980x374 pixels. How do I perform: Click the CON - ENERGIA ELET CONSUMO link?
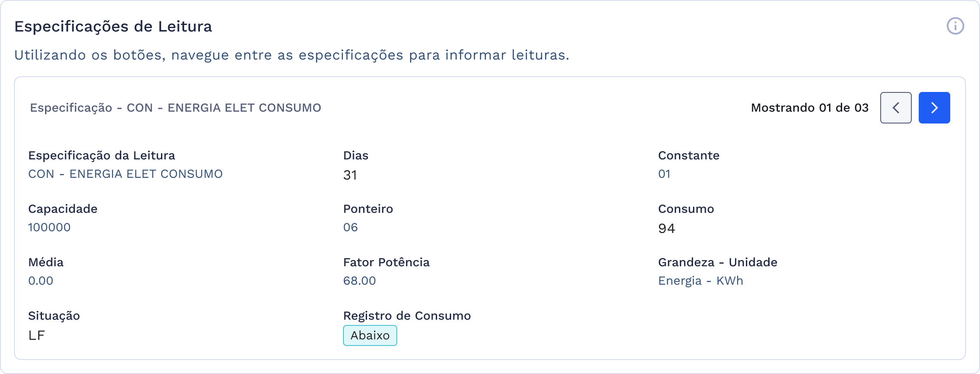point(125,173)
